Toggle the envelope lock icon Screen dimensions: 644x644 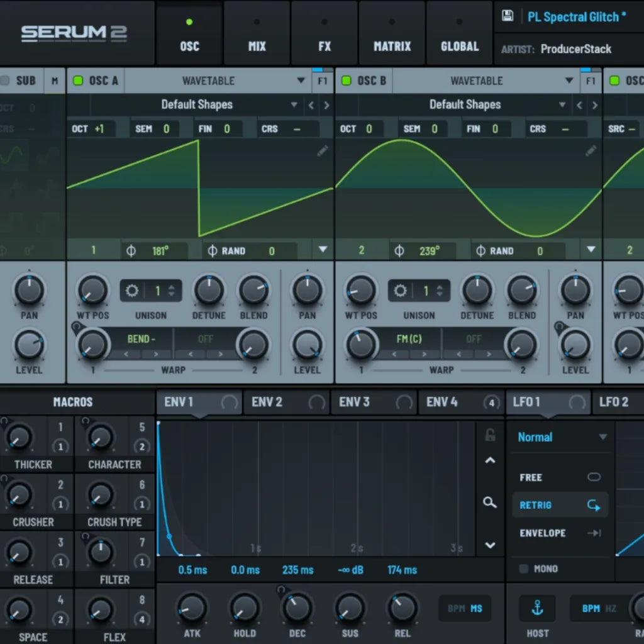[490, 435]
